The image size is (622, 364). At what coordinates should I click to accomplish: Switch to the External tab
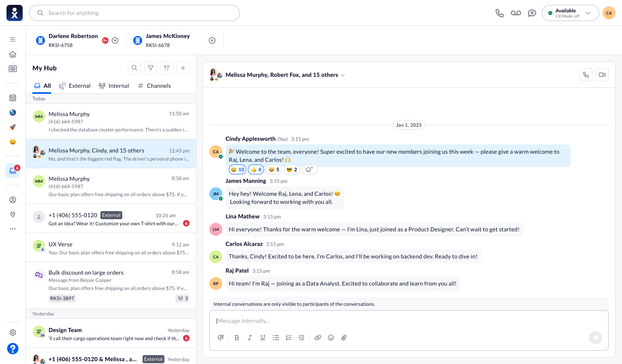[x=75, y=86]
